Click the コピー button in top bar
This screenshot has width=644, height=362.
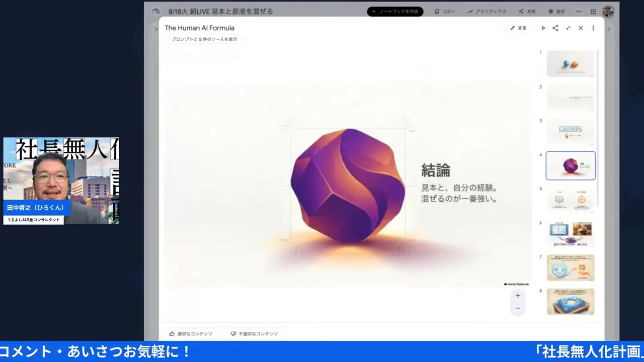coord(445,12)
